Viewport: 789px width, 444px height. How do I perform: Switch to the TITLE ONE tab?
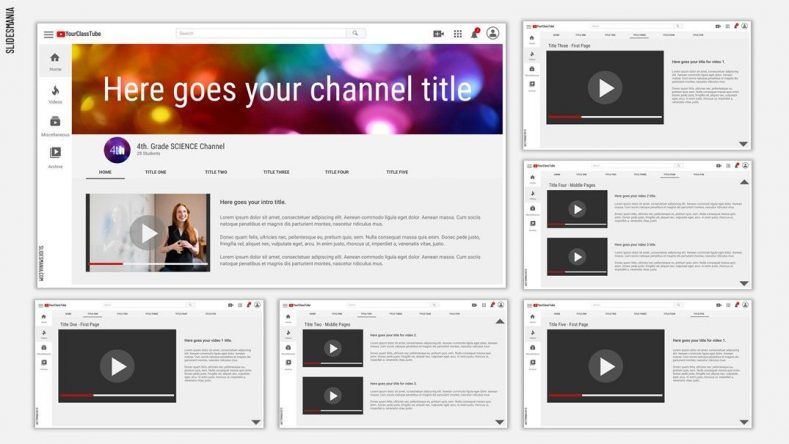156,172
